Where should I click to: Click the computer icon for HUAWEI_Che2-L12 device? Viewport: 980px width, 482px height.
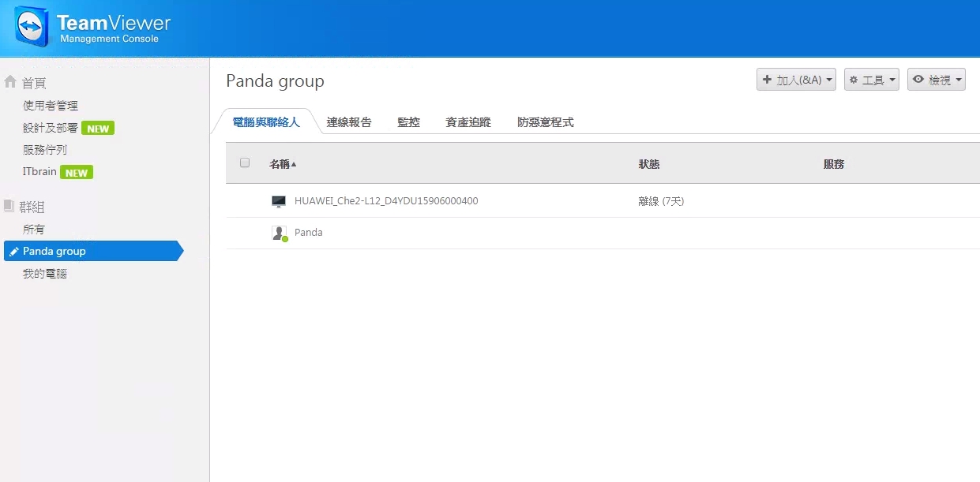coord(279,200)
